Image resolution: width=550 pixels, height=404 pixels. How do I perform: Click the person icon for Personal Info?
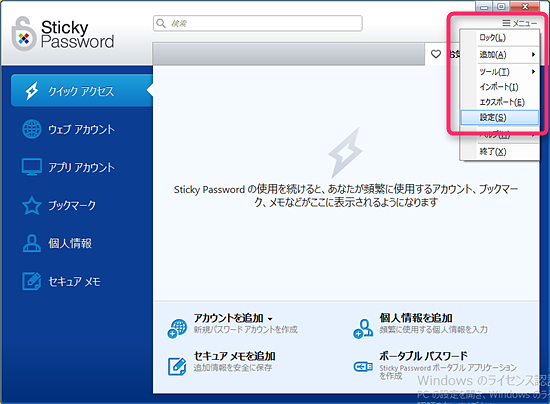(x=32, y=243)
